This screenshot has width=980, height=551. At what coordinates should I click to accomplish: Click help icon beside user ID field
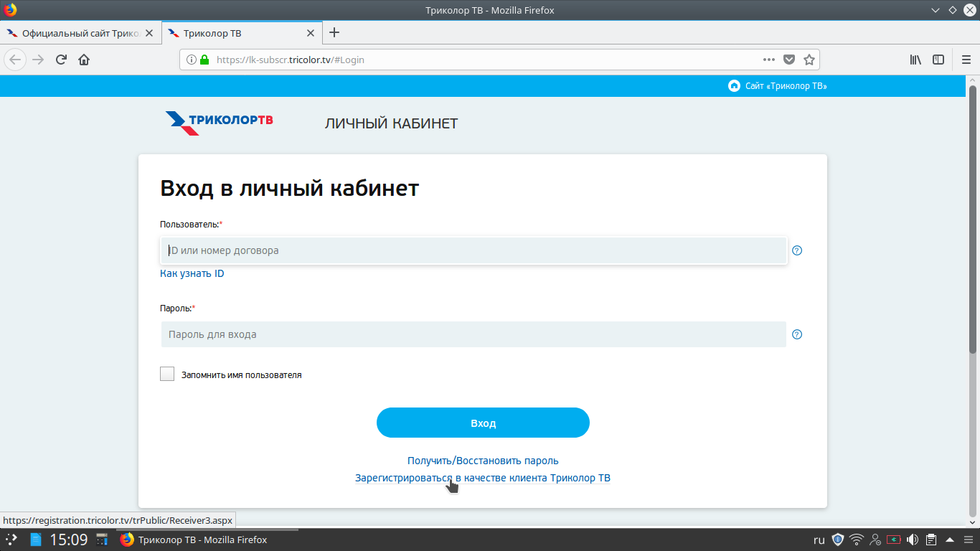click(797, 250)
